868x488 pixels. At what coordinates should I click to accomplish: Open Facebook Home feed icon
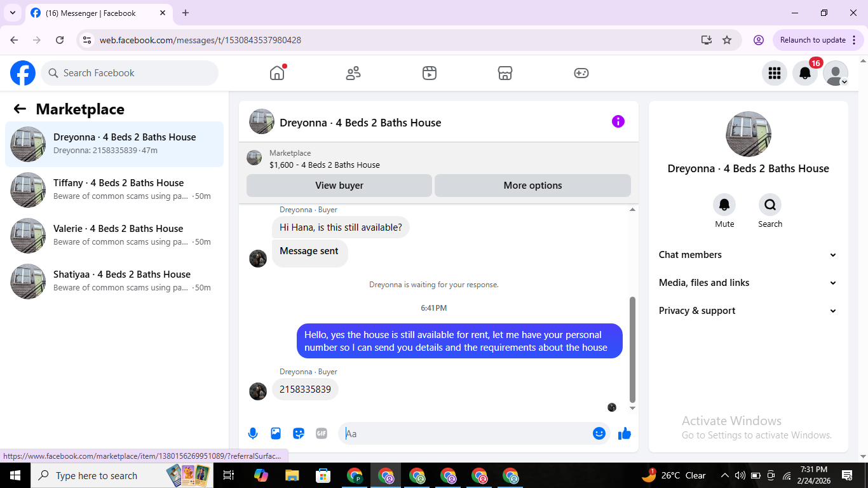click(x=277, y=73)
